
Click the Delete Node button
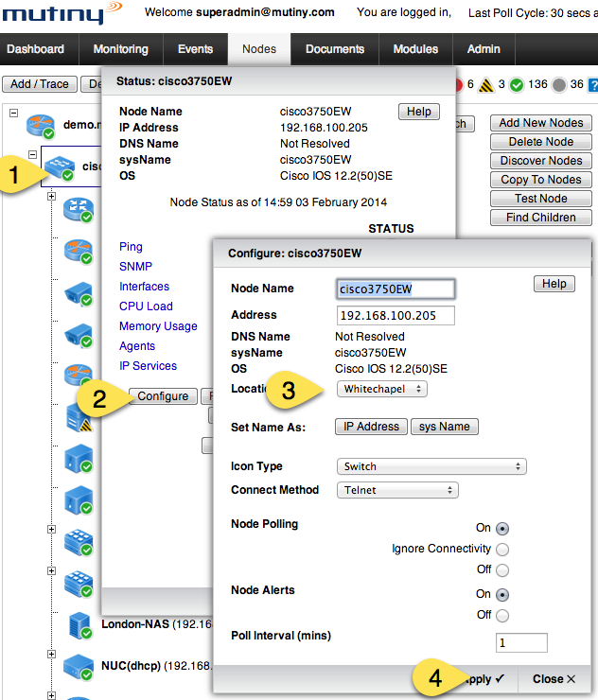pyautogui.click(x=541, y=142)
